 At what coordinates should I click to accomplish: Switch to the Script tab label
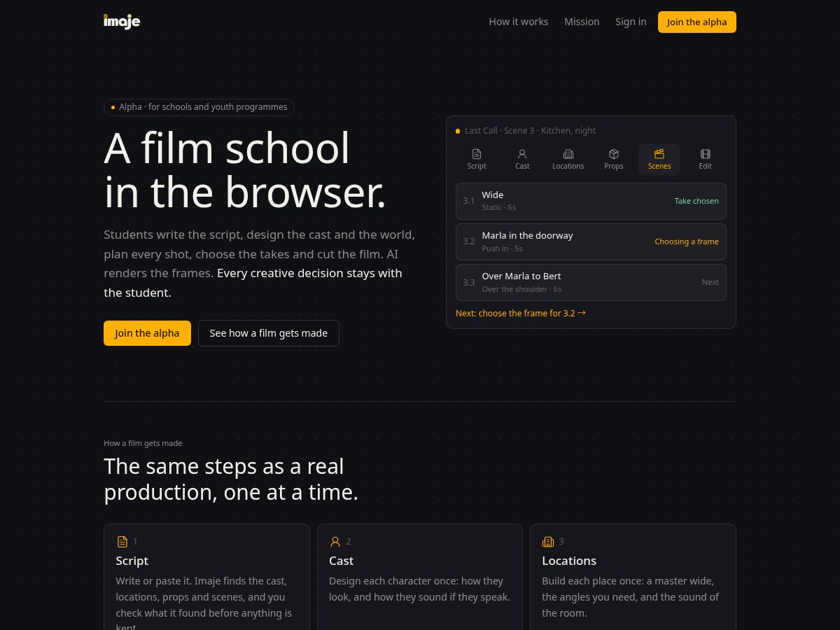[x=477, y=166]
